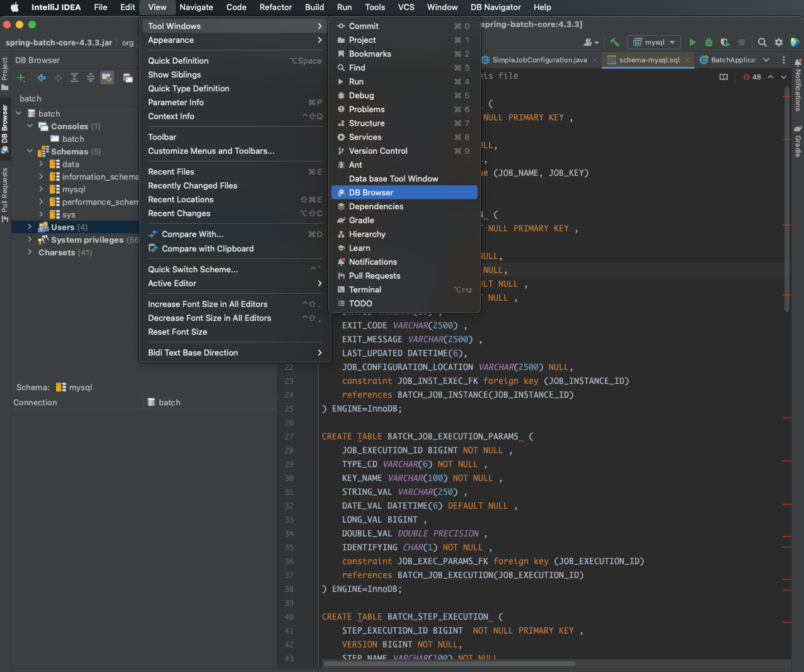The height and width of the screenshot is (672, 804).
Task: Select TODO in Tool Windows submenu
Action: click(404, 303)
